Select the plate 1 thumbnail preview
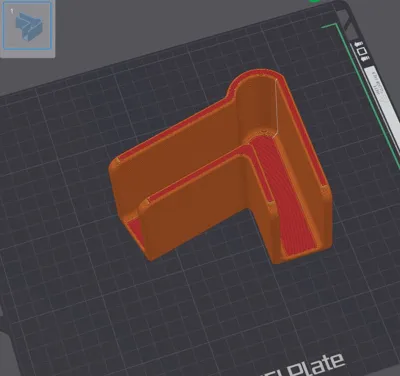The image size is (400, 376). click(x=27, y=25)
